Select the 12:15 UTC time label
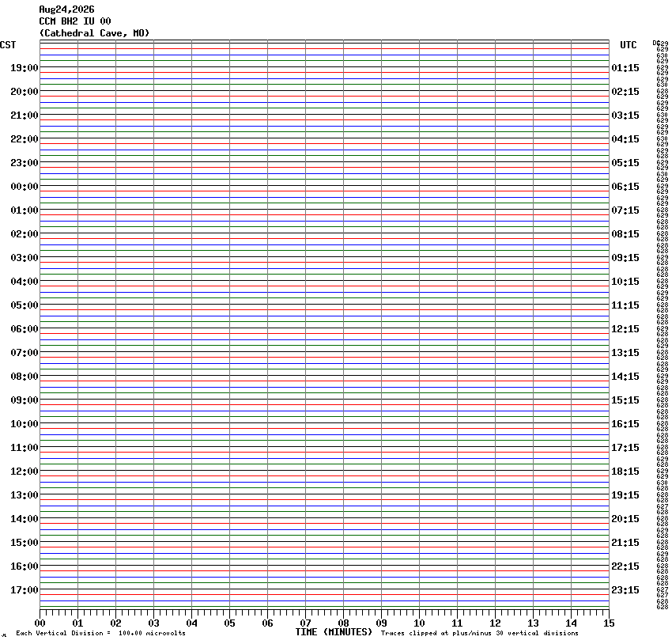This screenshot has width=672, height=644. tap(625, 329)
